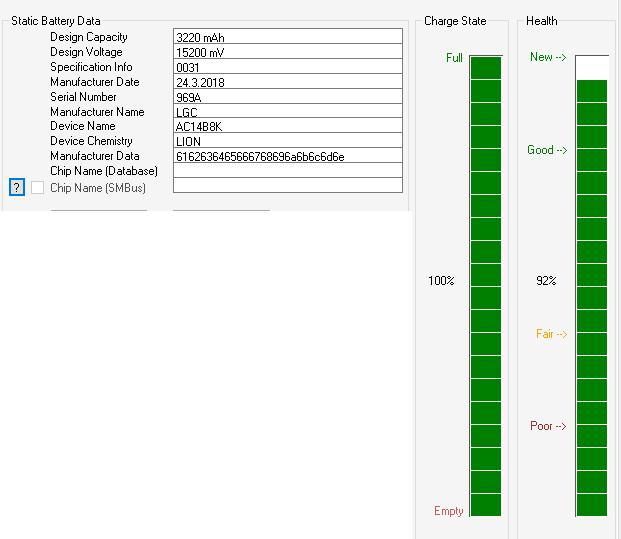The height and width of the screenshot is (539, 621).
Task: Click the Manufacturer Date label
Action: point(95,82)
